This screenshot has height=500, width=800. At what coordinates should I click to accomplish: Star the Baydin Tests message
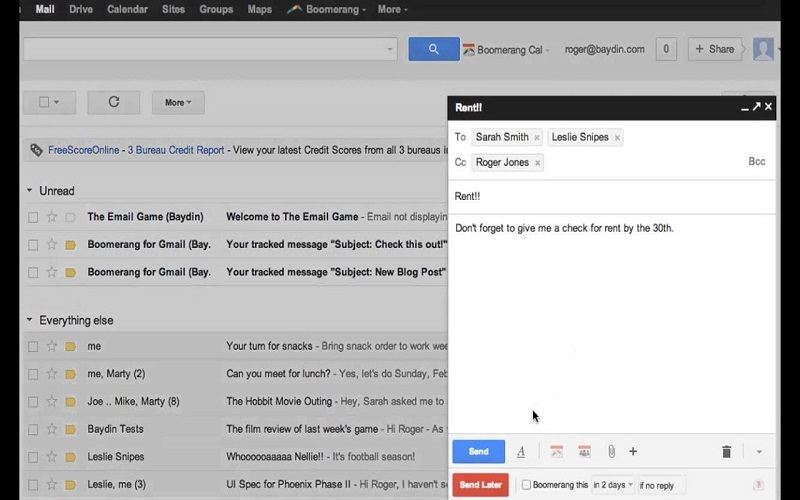coord(52,429)
